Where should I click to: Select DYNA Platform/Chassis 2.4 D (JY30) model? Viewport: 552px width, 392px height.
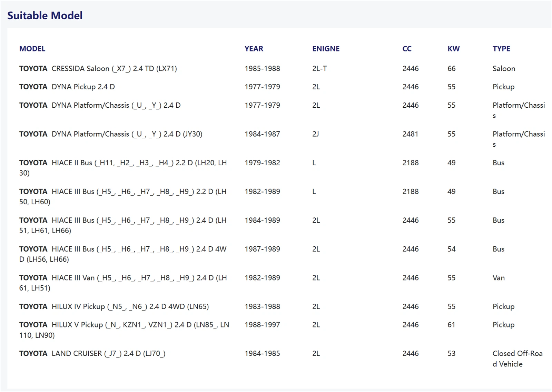[x=111, y=134]
